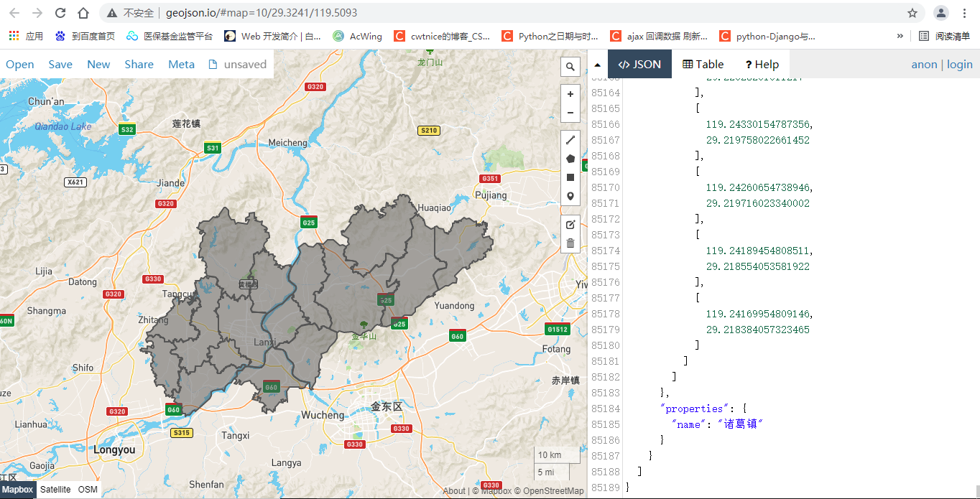Image resolution: width=980 pixels, height=499 pixels.
Task: Click the unsaved file label
Action: (x=238, y=64)
